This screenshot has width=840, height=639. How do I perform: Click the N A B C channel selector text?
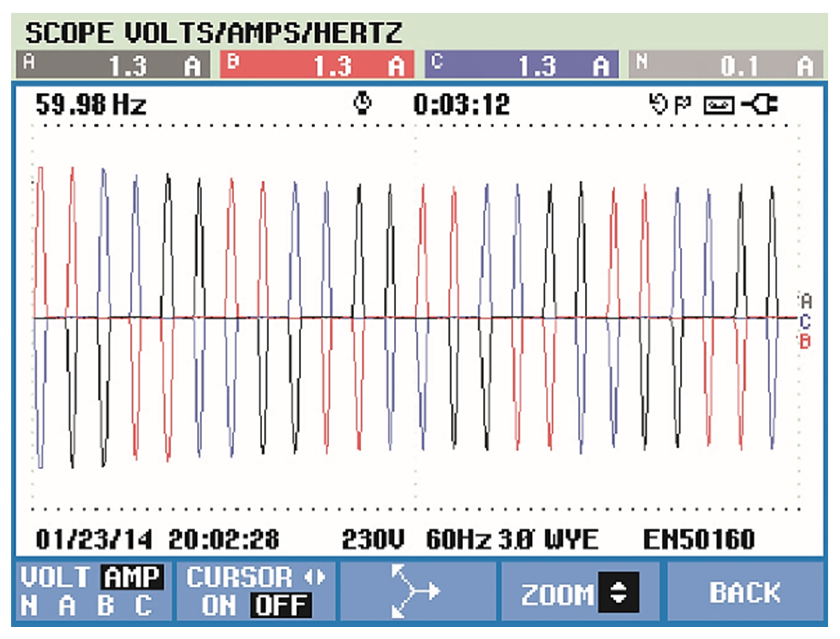coord(86,605)
